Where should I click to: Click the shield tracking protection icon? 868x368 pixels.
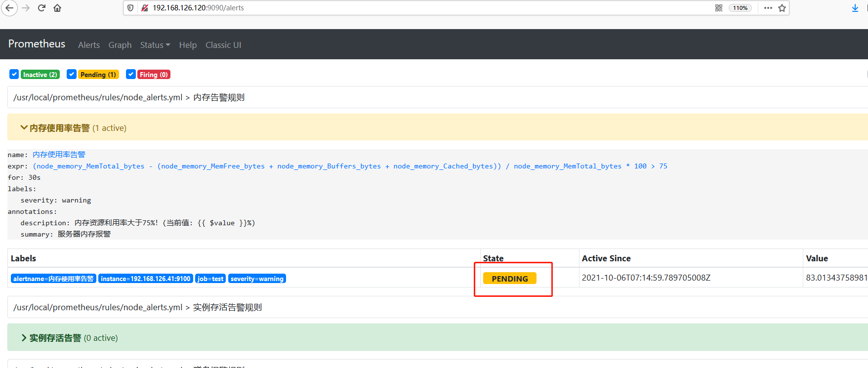click(130, 8)
